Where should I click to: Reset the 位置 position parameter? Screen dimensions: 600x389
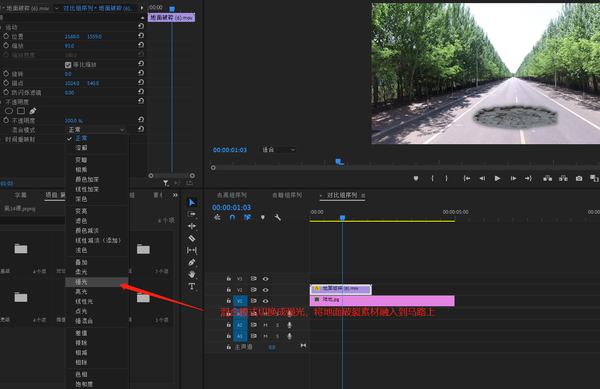click(x=141, y=36)
